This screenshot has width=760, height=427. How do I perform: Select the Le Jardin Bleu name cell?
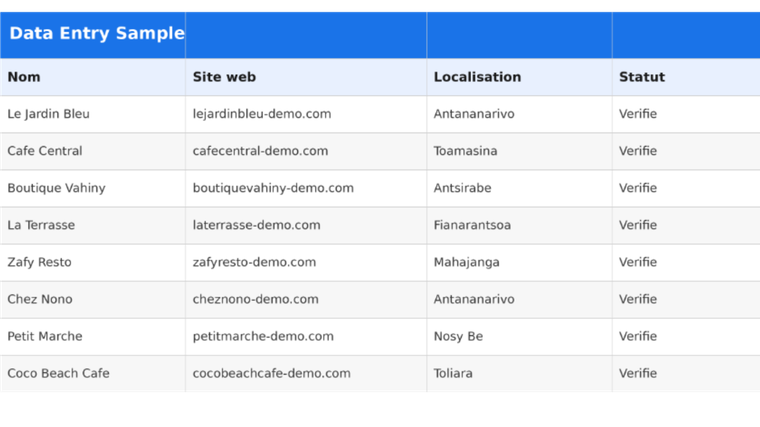[93, 114]
